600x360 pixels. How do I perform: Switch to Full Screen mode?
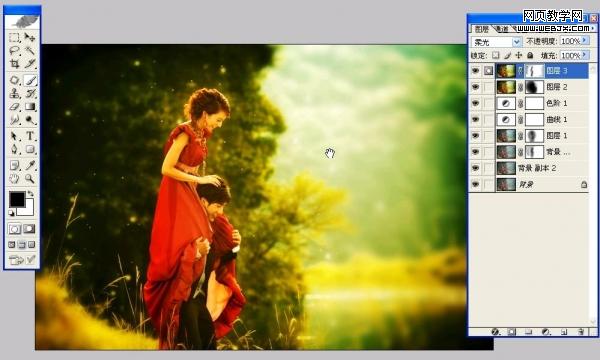[x=31, y=245]
